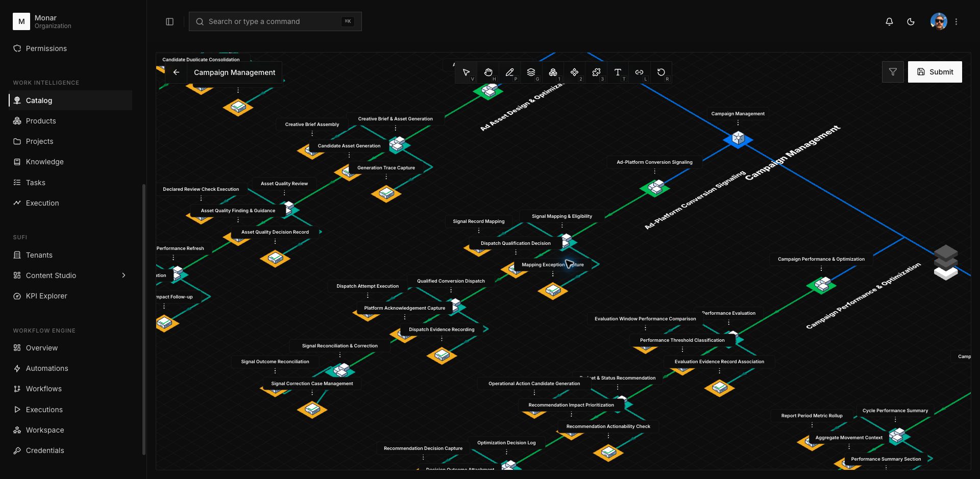Go to Products
980x479 pixels.
click(70, 121)
